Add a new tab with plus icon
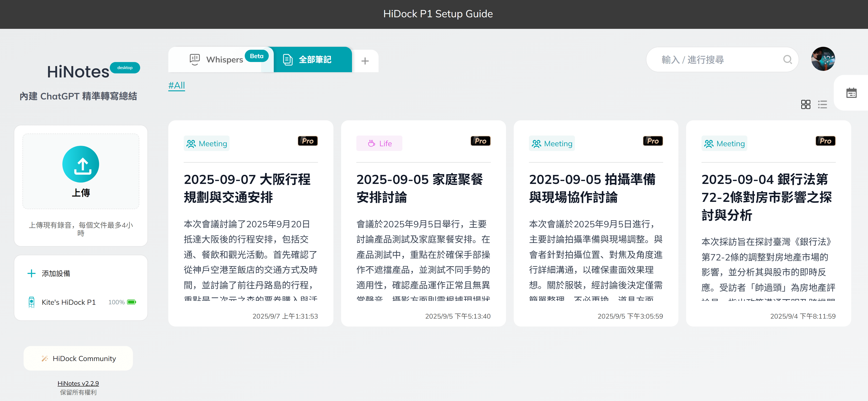Viewport: 868px width, 401px height. pyautogui.click(x=365, y=61)
